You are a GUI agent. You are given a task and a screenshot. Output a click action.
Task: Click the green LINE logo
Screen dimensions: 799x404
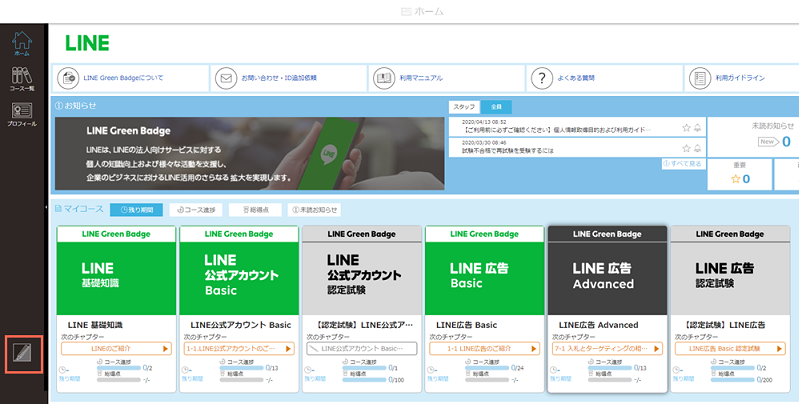[87, 43]
